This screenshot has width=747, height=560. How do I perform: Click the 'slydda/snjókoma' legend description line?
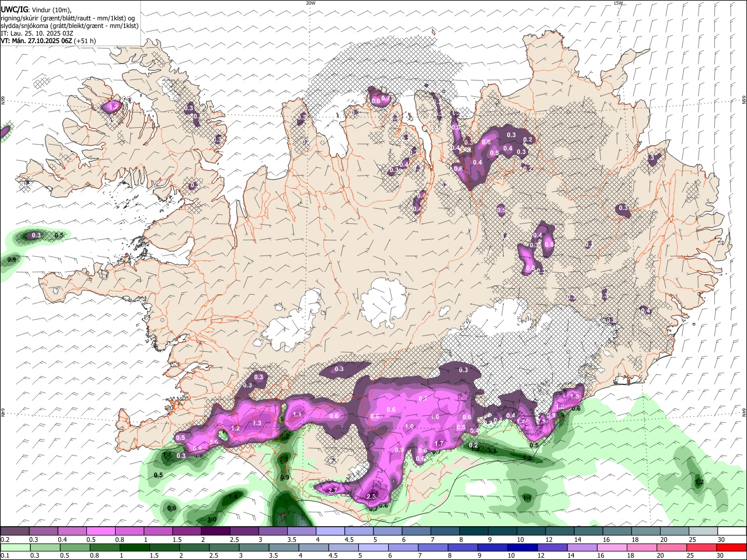pyautogui.click(x=69, y=26)
